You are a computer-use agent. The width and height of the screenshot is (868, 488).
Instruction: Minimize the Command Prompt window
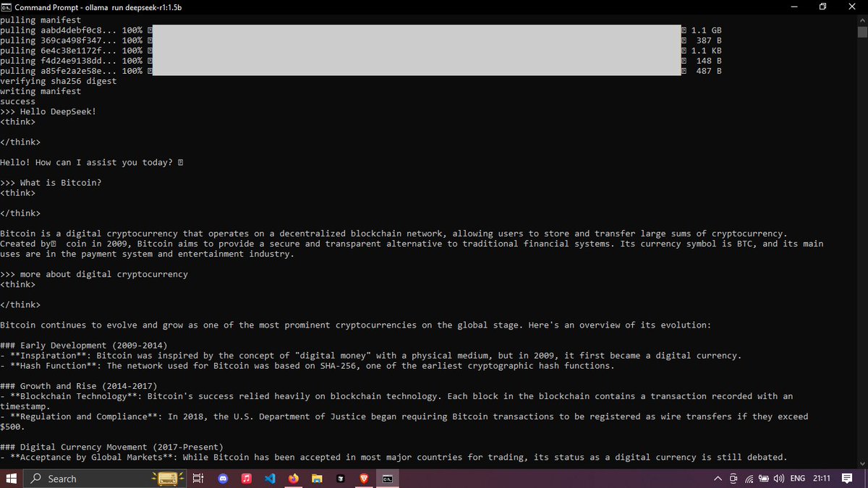click(794, 7)
